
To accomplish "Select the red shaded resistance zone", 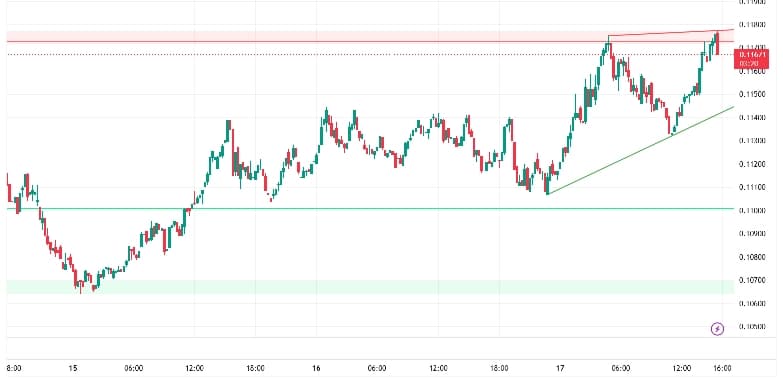I will (x=370, y=36).
